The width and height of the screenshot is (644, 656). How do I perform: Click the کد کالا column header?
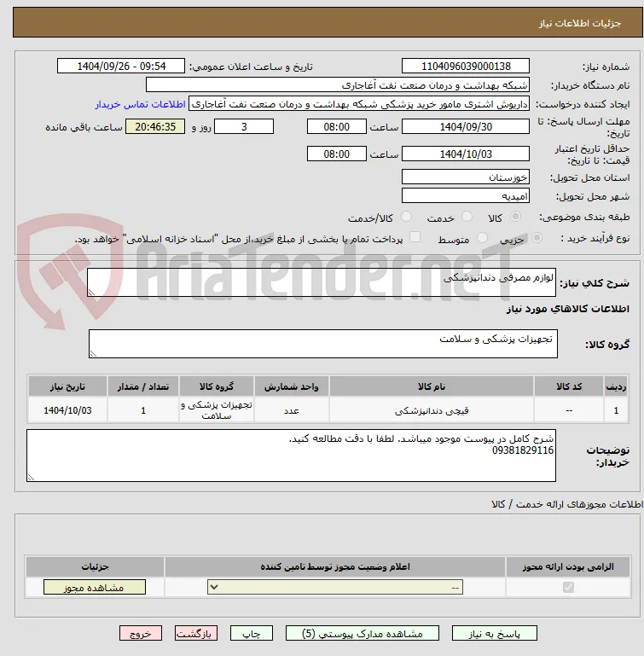pos(569,386)
